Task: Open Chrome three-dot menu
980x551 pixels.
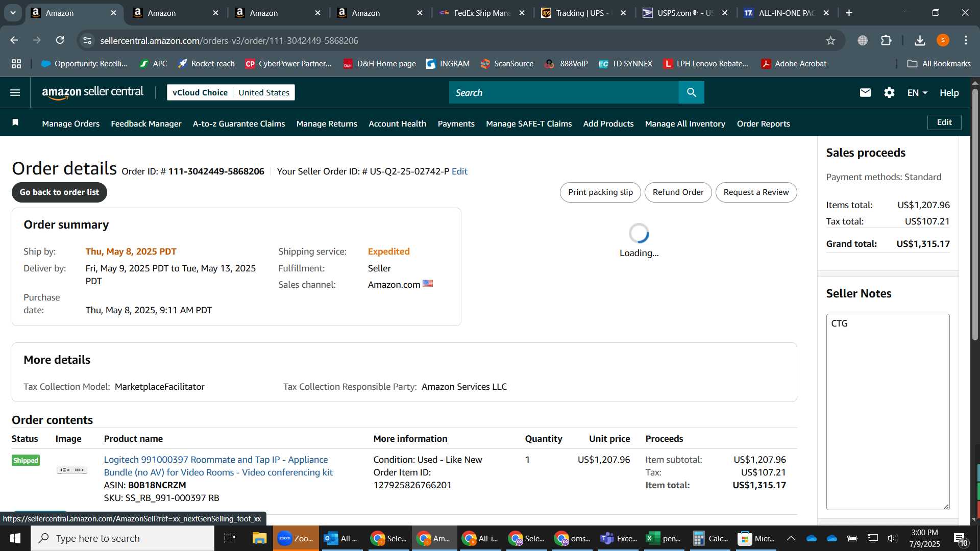Action: pos(966,40)
